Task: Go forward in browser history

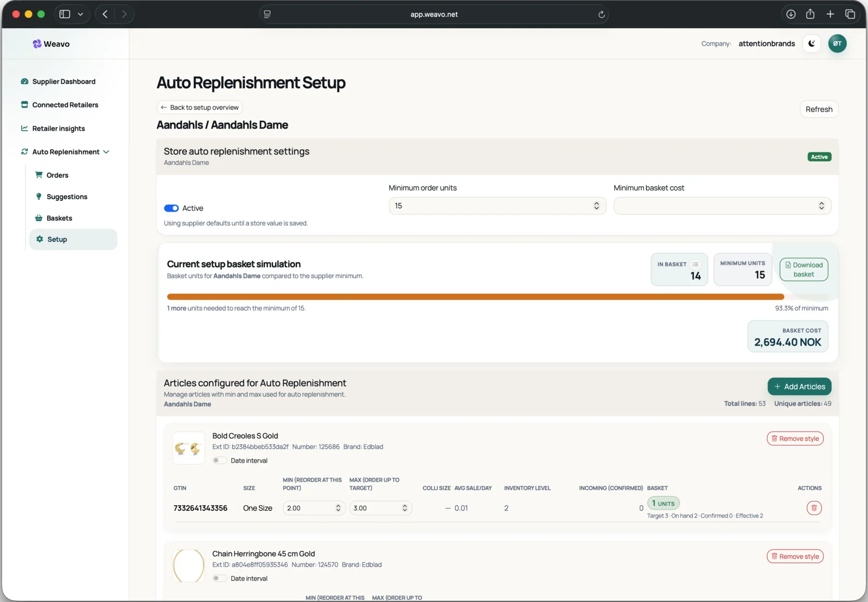Action: pos(124,14)
